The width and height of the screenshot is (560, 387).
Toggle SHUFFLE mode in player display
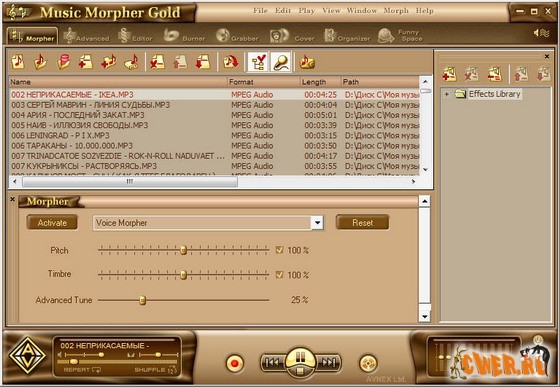(x=155, y=370)
